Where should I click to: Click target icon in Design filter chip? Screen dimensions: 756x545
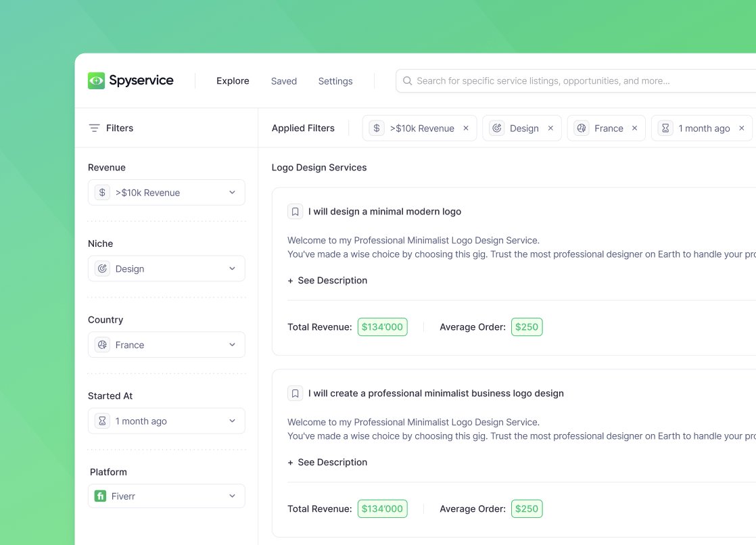pyautogui.click(x=496, y=128)
